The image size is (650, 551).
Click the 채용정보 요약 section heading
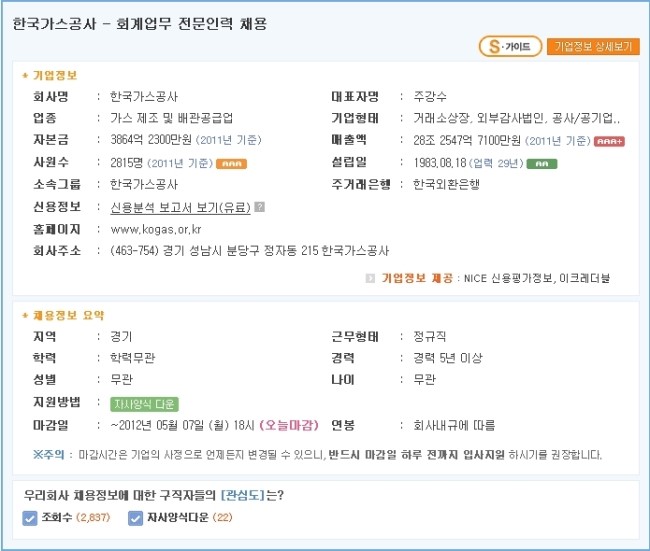pos(68,316)
